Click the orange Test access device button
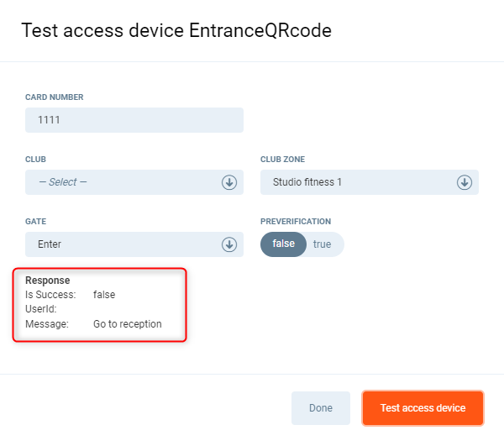Screen dimensions: 504x446 pyautogui.click(x=423, y=408)
